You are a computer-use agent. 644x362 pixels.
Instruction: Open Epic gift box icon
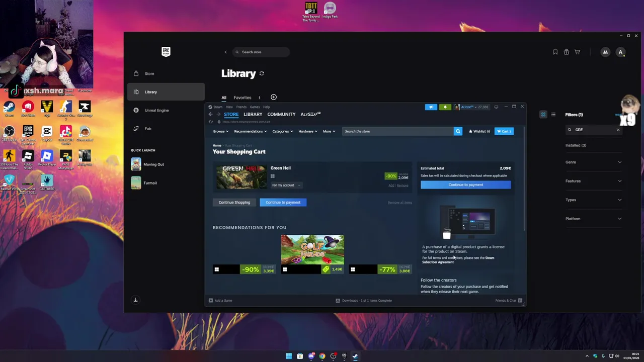[567, 52]
